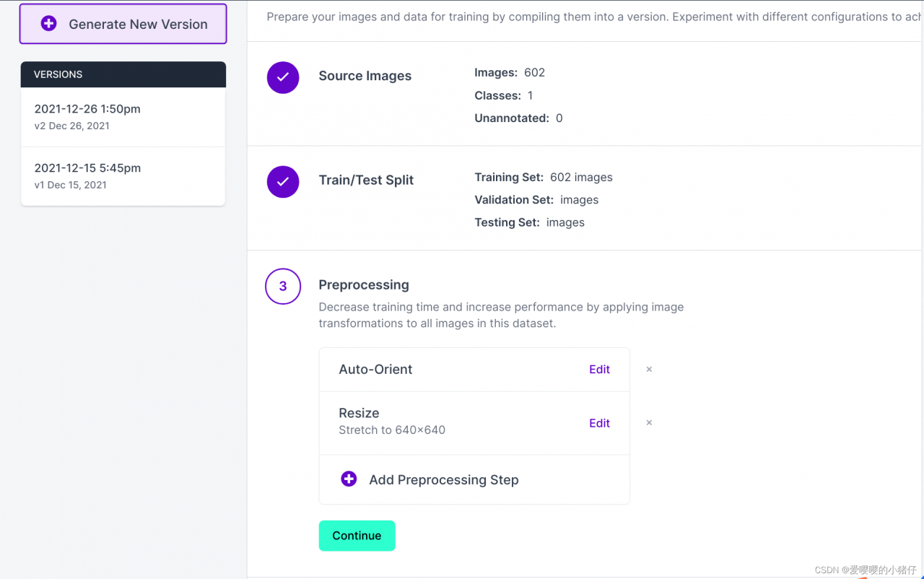This screenshot has height=579, width=924.
Task: Edit the Resize preprocessing step
Action: pyautogui.click(x=599, y=423)
